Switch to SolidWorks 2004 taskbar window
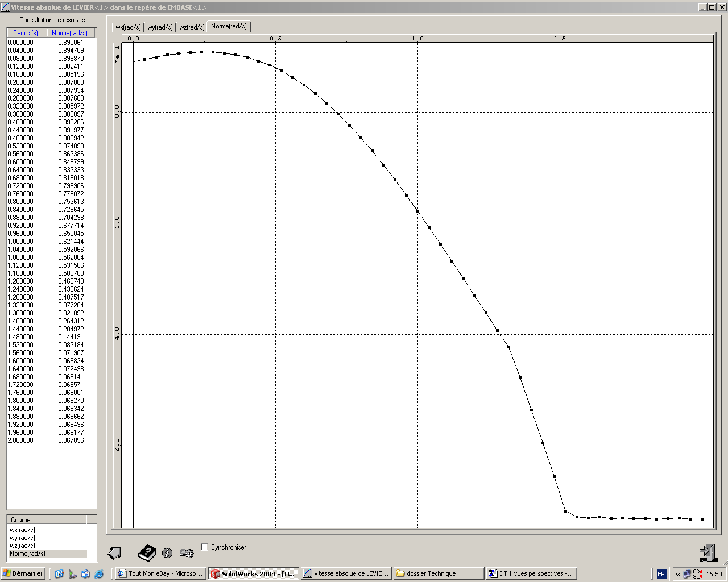The image size is (728, 582). [254, 574]
